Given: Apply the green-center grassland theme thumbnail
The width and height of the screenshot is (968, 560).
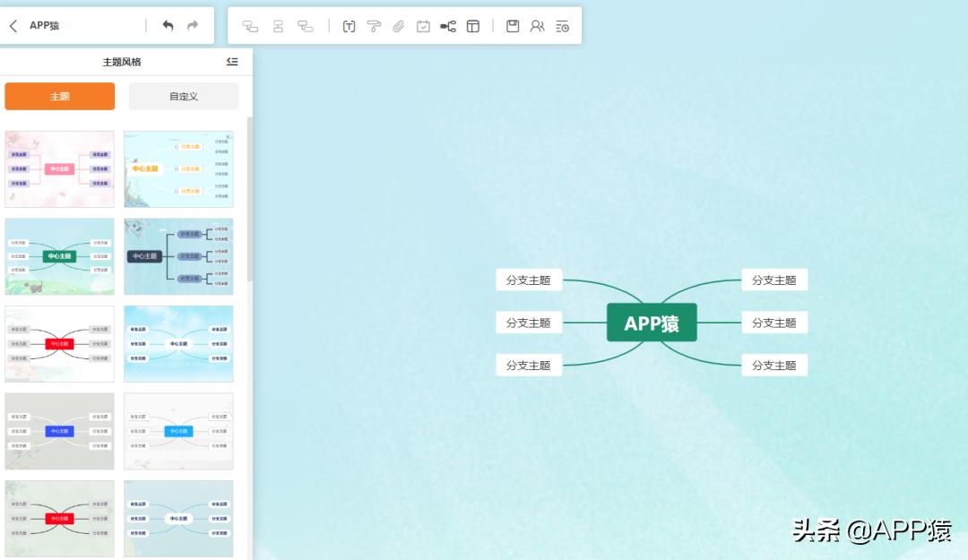Looking at the screenshot, I should tap(59, 256).
